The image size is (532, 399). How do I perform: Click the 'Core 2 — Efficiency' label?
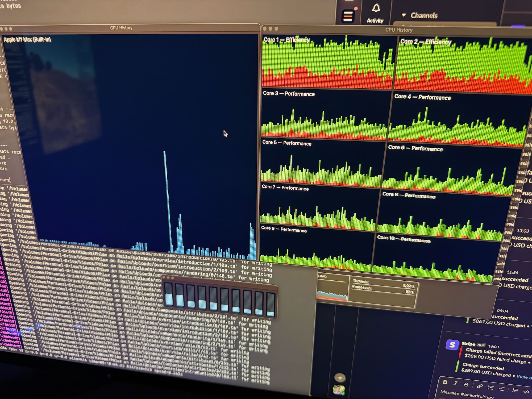[x=426, y=42]
